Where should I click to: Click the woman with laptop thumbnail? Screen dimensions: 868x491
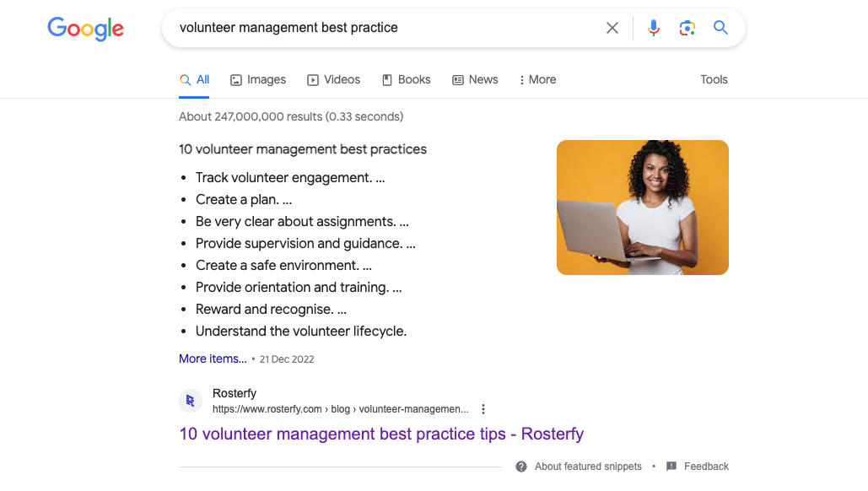pos(643,208)
